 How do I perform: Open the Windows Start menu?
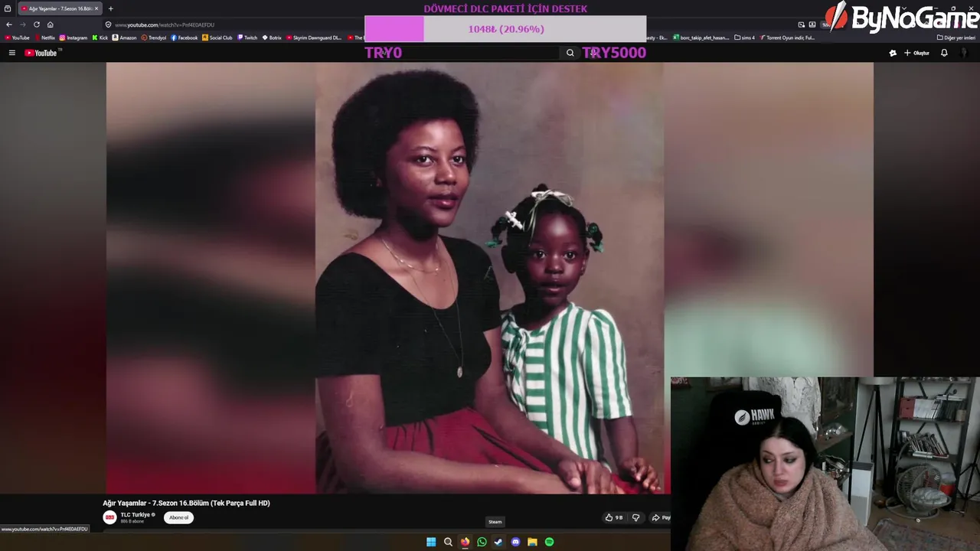point(431,542)
